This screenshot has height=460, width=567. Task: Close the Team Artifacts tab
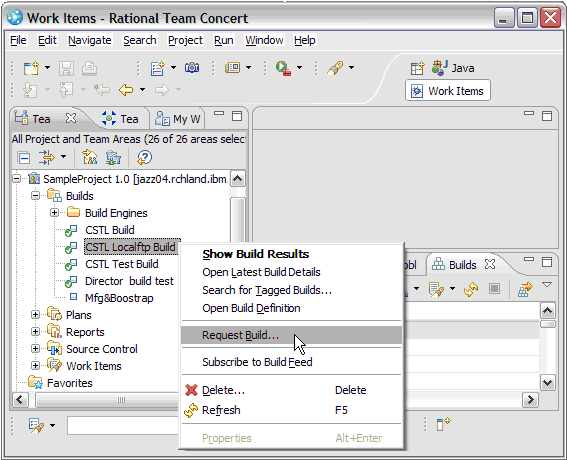(71, 118)
